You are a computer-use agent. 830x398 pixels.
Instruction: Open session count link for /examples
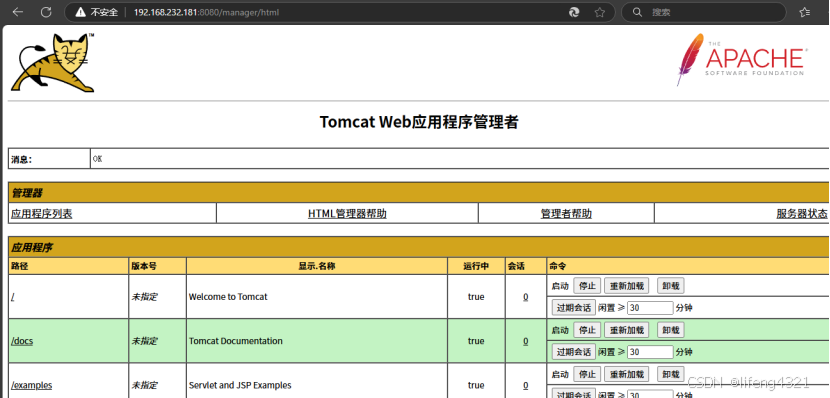click(526, 385)
